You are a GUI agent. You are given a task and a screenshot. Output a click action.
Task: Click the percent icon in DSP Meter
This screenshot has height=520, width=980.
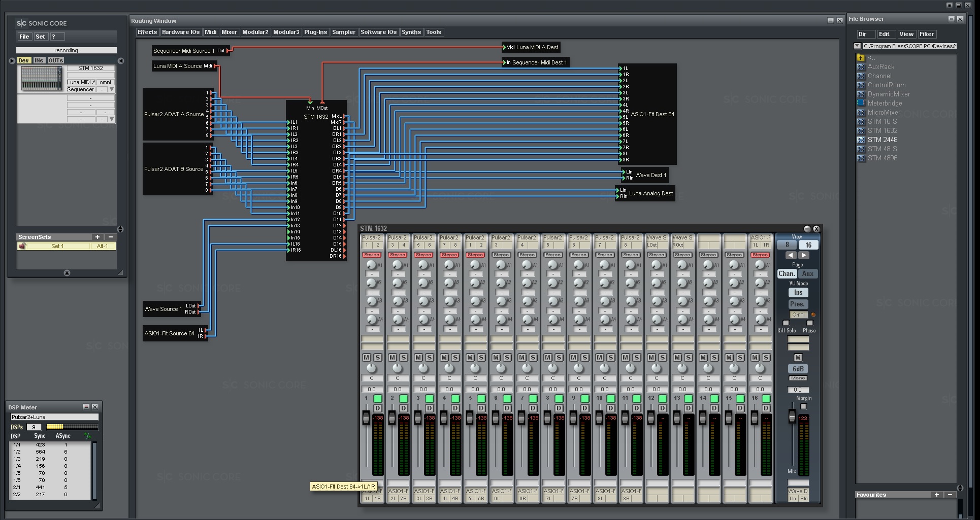pyautogui.click(x=87, y=436)
